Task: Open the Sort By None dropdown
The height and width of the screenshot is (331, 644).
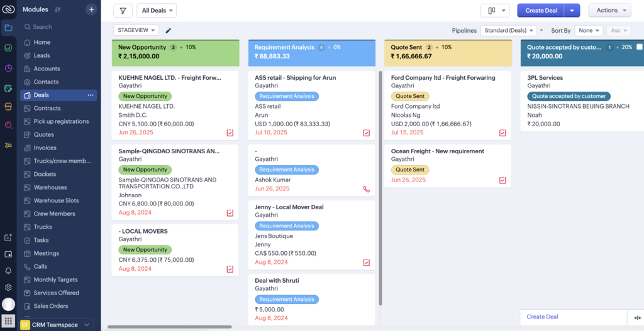Action: [x=589, y=30]
